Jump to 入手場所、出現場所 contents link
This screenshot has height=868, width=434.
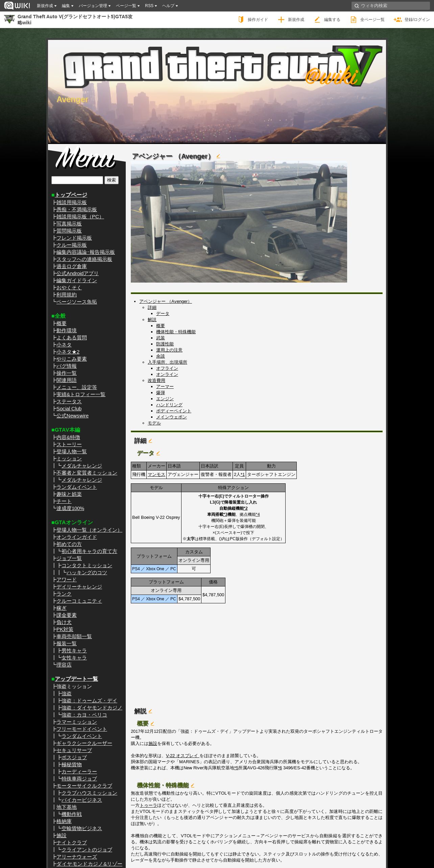167,362
